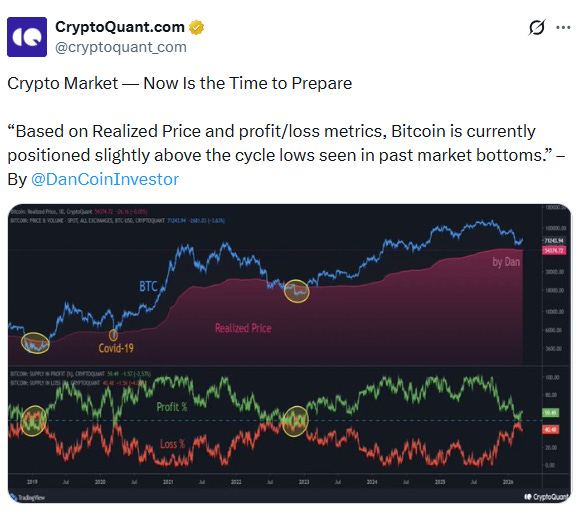The width and height of the screenshot is (578, 520).
Task: Click the CryptoQuant.com display name
Action: pos(120,27)
